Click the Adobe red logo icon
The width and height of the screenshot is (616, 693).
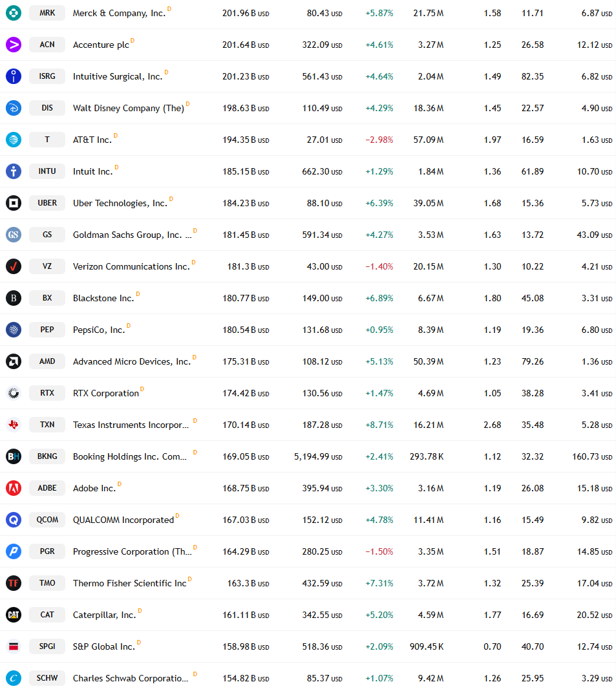point(14,488)
